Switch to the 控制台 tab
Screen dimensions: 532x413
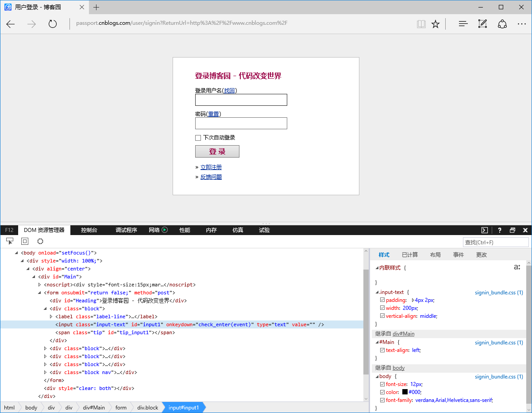click(89, 230)
